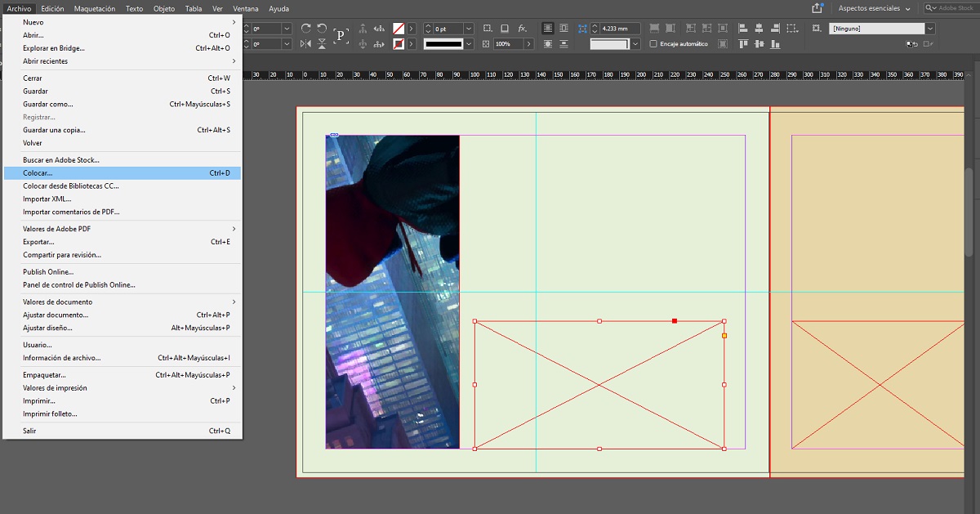Select Colocar... in the Archivo menu

pos(122,173)
